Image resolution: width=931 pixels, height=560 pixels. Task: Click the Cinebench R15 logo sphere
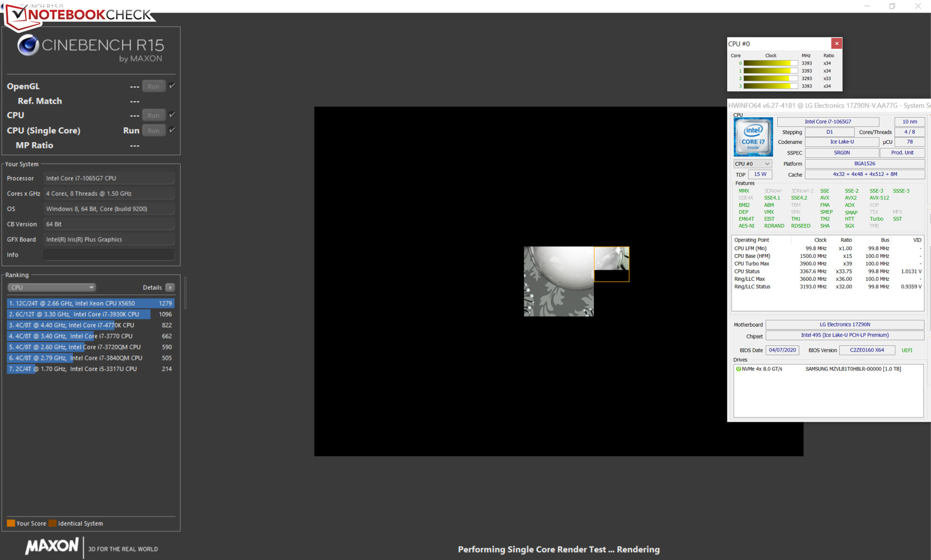coord(28,46)
